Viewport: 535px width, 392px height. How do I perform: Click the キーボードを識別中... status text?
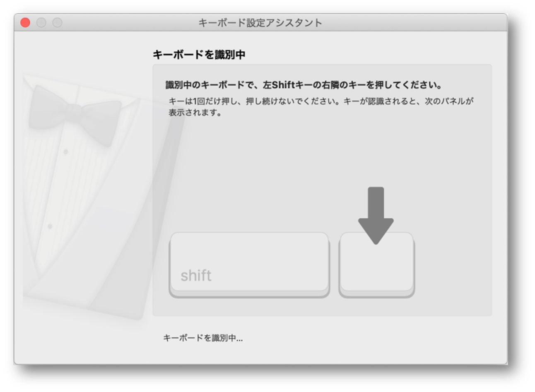pos(203,338)
